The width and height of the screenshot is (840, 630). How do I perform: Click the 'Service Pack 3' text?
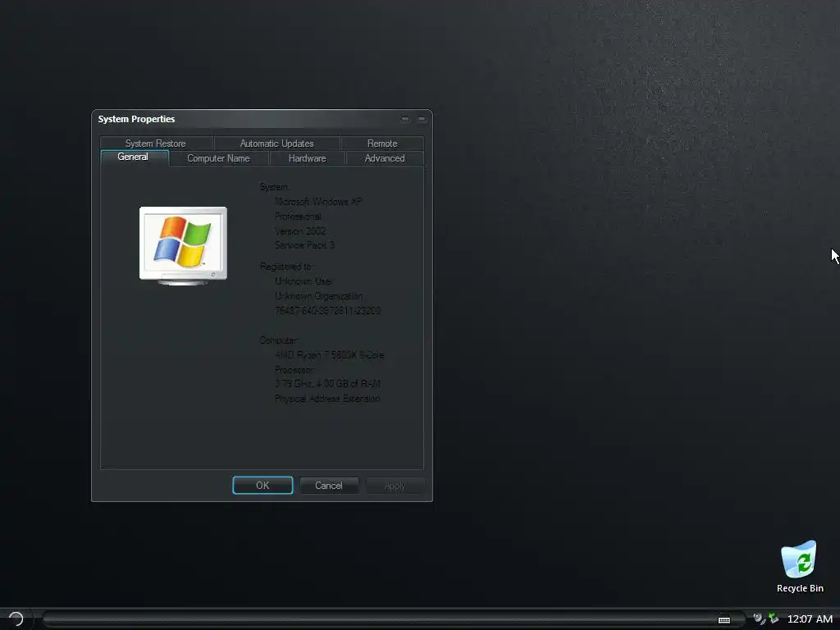304,244
